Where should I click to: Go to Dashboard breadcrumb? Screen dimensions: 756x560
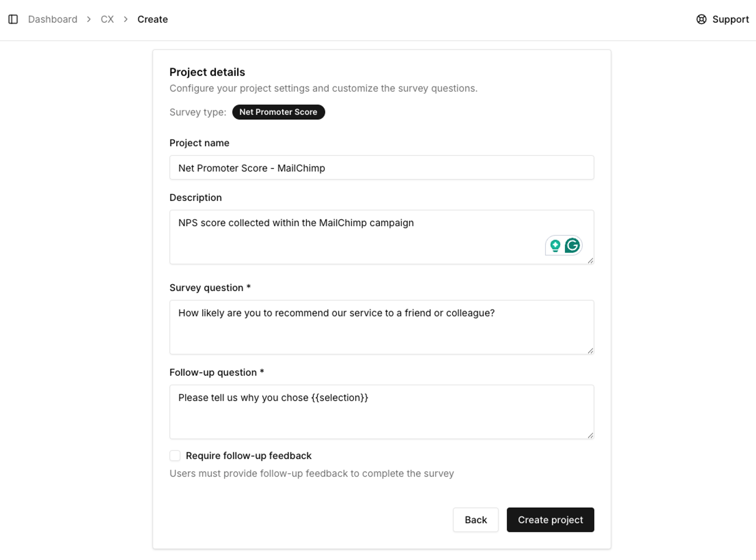pyautogui.click(x=53, y=19)
